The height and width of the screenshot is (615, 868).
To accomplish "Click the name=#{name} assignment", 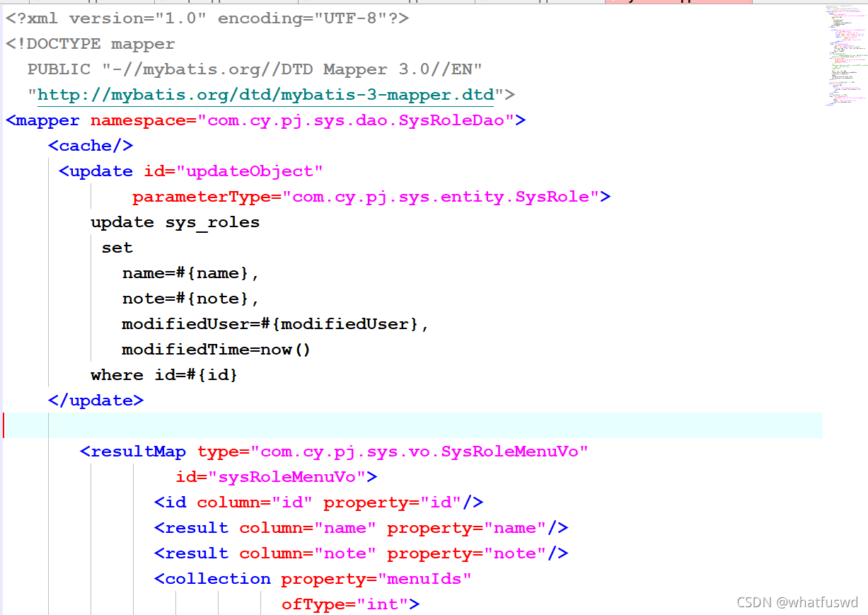I will (191, 273).
